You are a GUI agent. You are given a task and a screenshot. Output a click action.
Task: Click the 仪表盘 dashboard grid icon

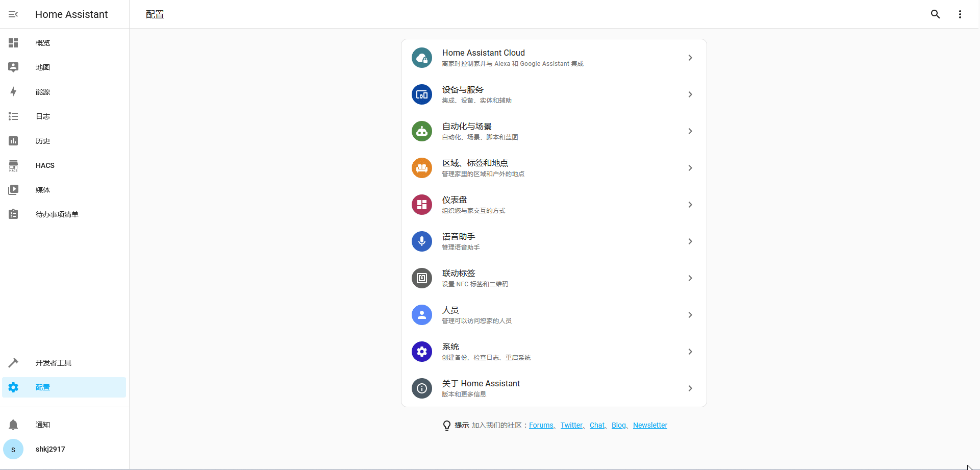[x=422, y=205]
